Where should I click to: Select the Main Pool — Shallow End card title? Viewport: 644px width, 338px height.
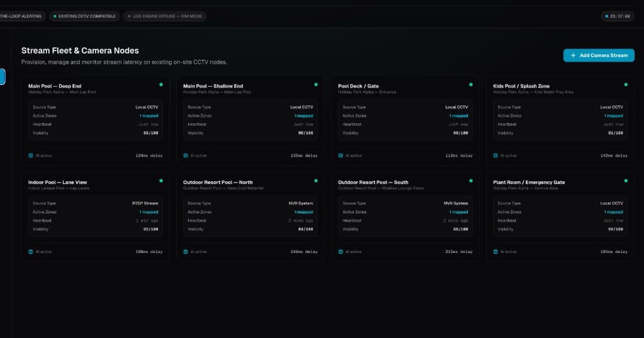tap(213, 86)
